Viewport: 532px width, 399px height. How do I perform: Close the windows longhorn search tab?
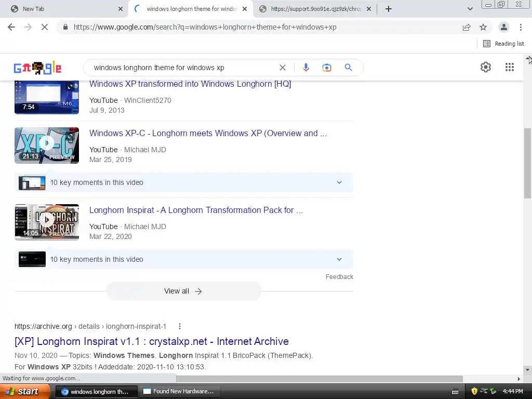(x=245, y=9)
